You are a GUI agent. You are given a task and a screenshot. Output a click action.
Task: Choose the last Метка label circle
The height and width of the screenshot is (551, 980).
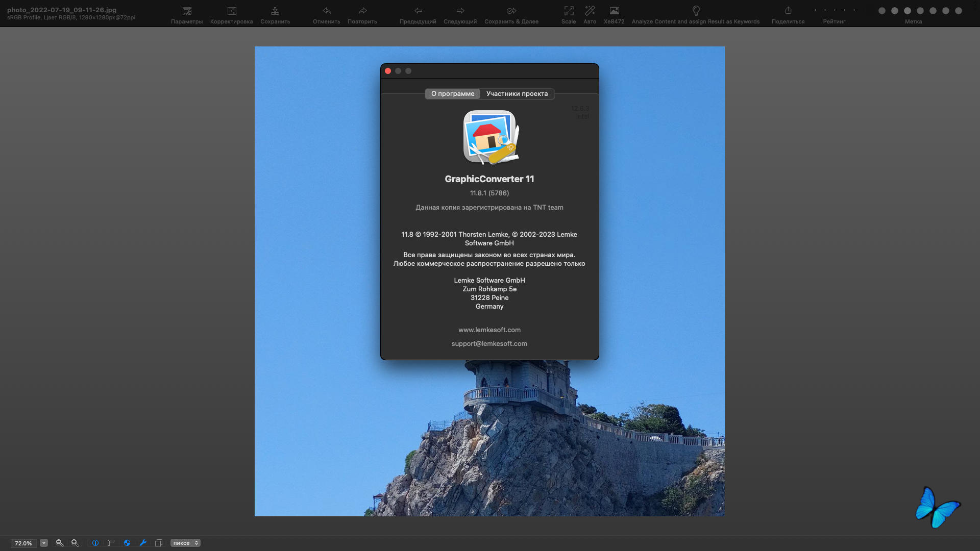coord(959,11)
